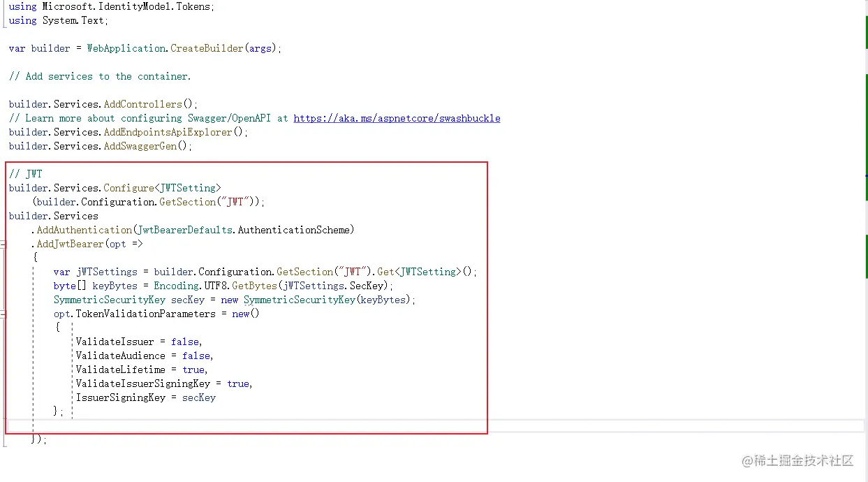
Task: Click the closing '});' line
Action: click(39, 439)
